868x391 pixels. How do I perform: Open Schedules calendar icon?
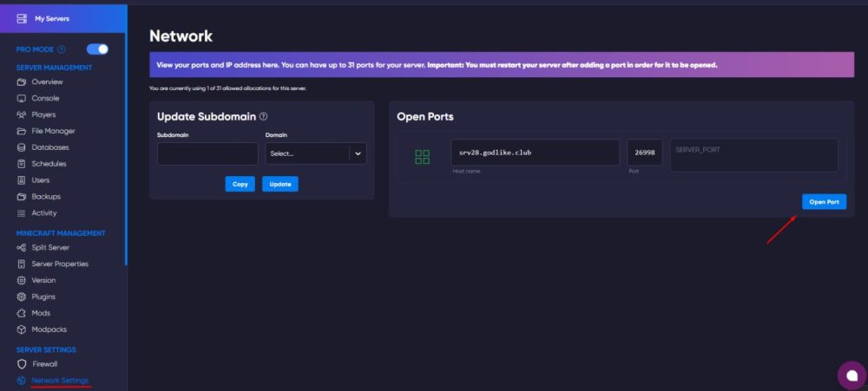22,164
